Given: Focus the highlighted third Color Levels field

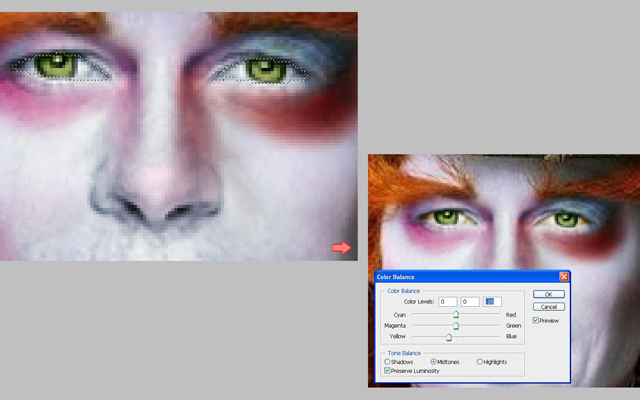Looking at the screenshot, I should click(492, 302).
